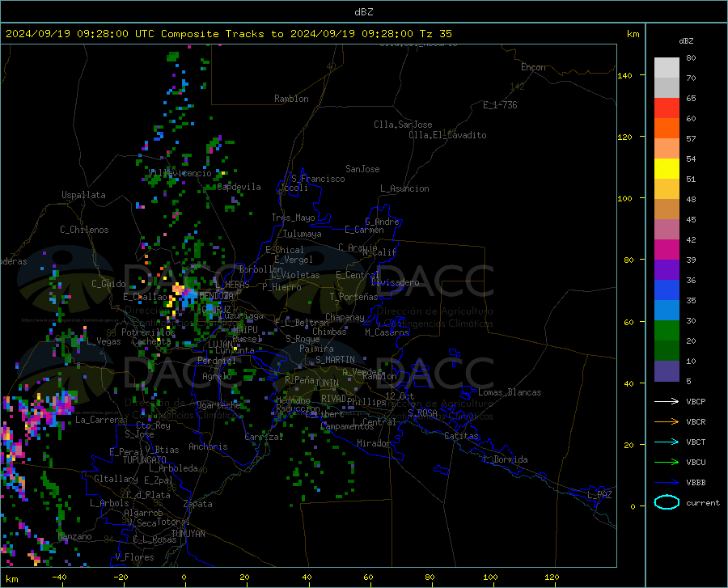728x588 pixels.
Task: Select the bright yellow 51-54 dBZ swatch
Action: [x=667, y=168]
